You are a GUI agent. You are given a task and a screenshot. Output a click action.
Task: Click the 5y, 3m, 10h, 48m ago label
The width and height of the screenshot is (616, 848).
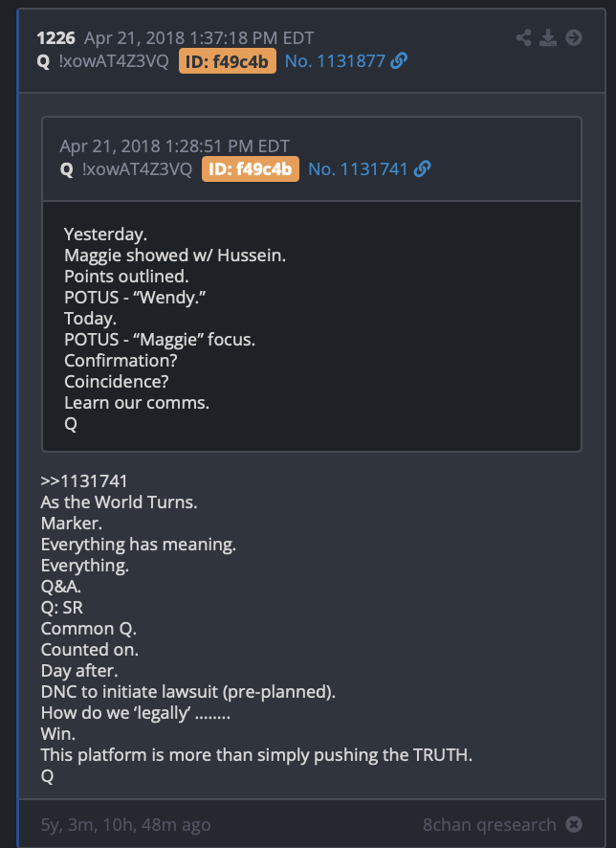[x=125, y=825]
